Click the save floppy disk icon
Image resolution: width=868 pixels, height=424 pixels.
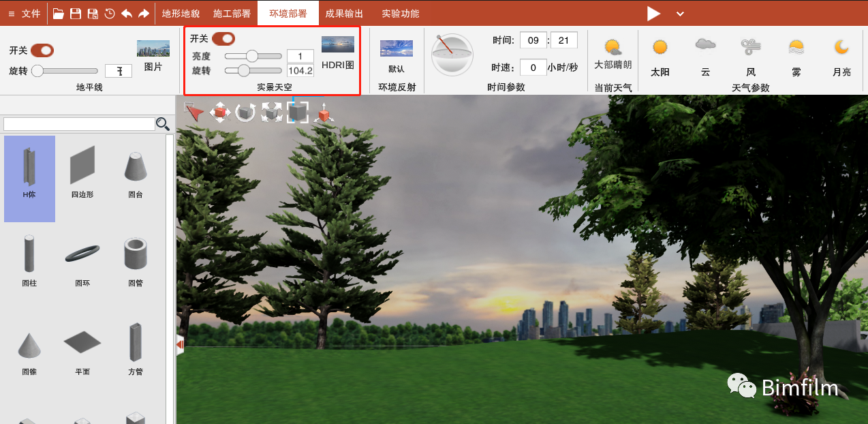pos(76,14)
